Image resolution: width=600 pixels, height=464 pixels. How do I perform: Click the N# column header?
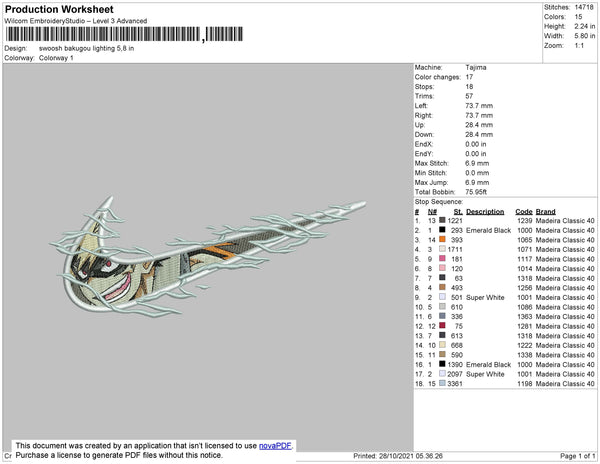(x=432, y=212)
